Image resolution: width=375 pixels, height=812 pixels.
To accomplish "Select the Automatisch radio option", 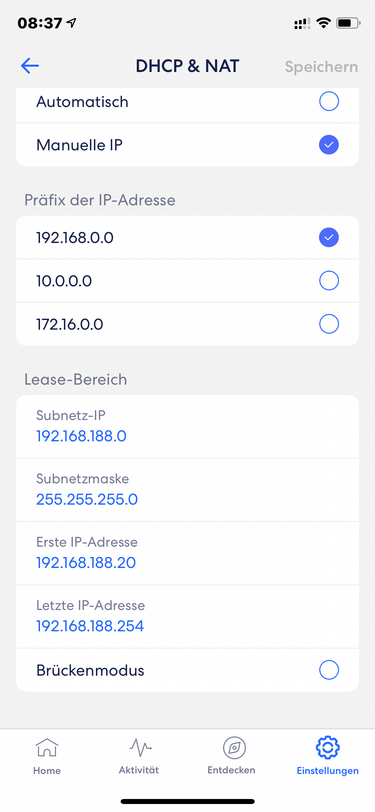I will (x=188, y=102).
